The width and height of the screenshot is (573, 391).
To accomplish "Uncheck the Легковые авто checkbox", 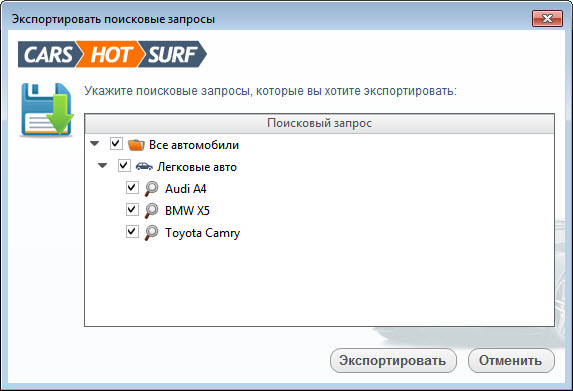I will point(124,166).
